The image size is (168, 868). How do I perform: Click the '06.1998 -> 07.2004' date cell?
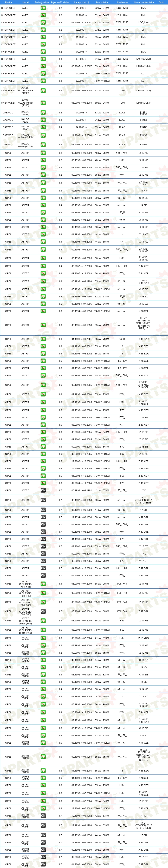(81, 704)
